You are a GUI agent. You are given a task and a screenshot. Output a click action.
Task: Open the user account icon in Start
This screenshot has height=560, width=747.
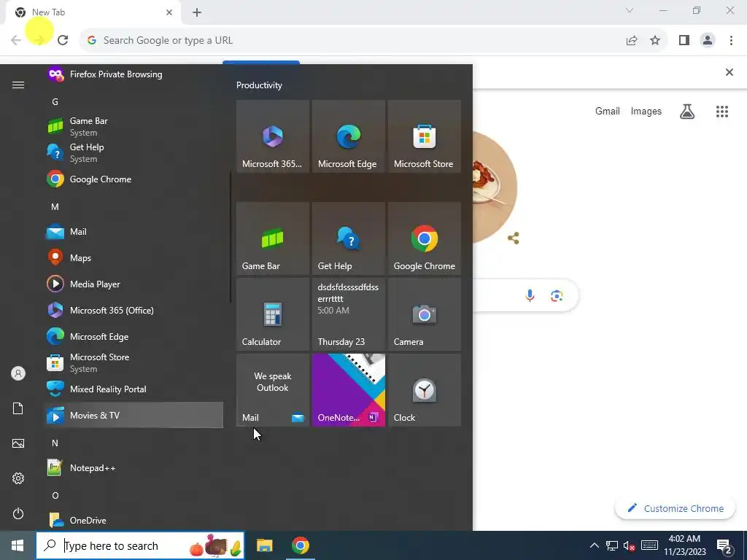tap(18, 373)
